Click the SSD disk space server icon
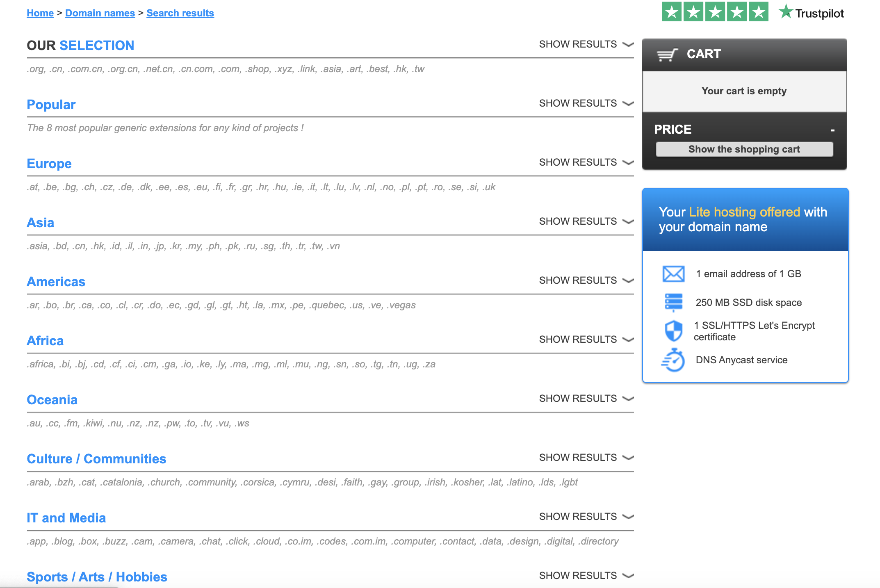The height and width of the screenshot is (588, 880). [673, 302]
